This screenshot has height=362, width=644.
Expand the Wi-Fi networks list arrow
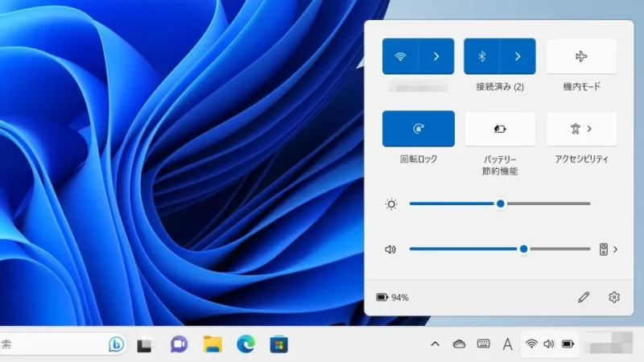click(x=436, y=56)
